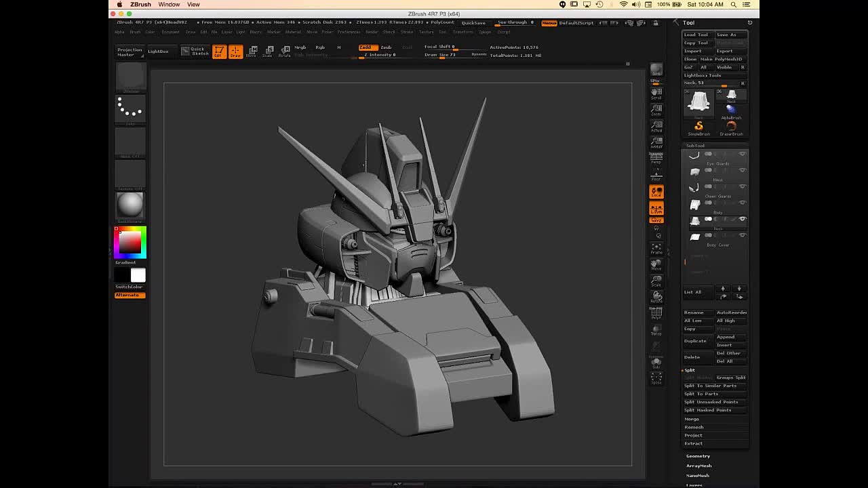This screenshot has height=488, width=868.
Task: Toggle Local transformations button
Action: pyautogui.click(x=656, y=192)
